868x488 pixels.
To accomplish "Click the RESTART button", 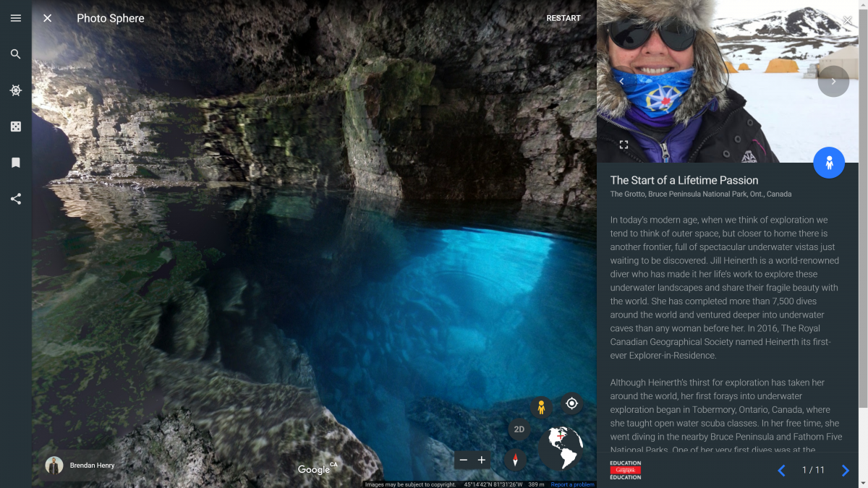I will [x=563, y=17].
